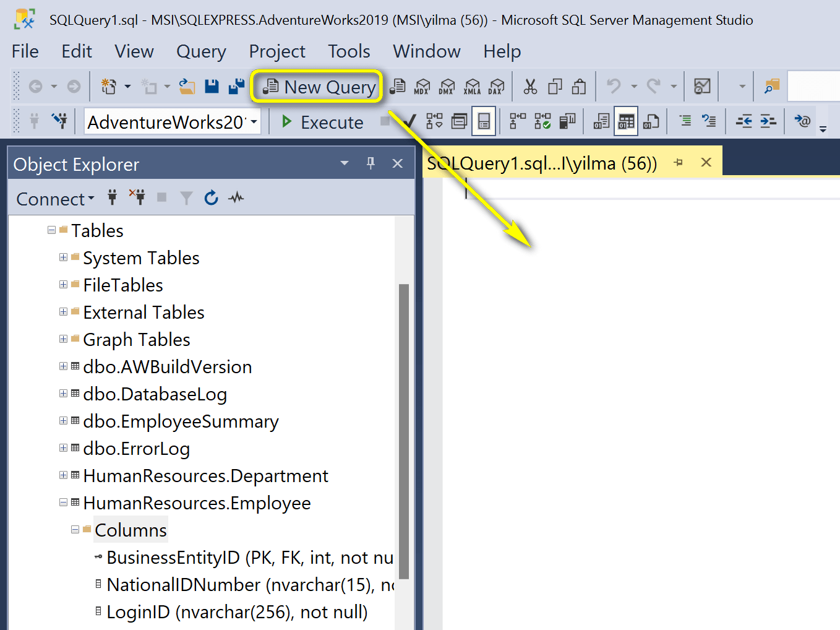Click the DMX query icon

pyautogui.click(x=447, y=87)
